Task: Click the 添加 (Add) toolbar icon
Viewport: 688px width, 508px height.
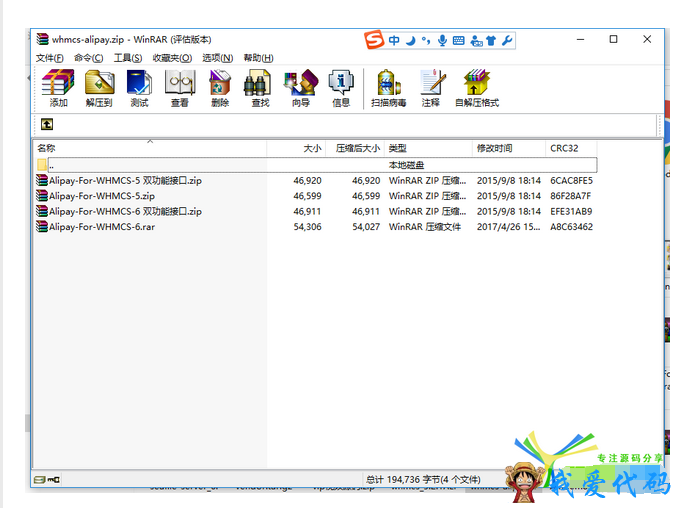Action: coord(58,88)
